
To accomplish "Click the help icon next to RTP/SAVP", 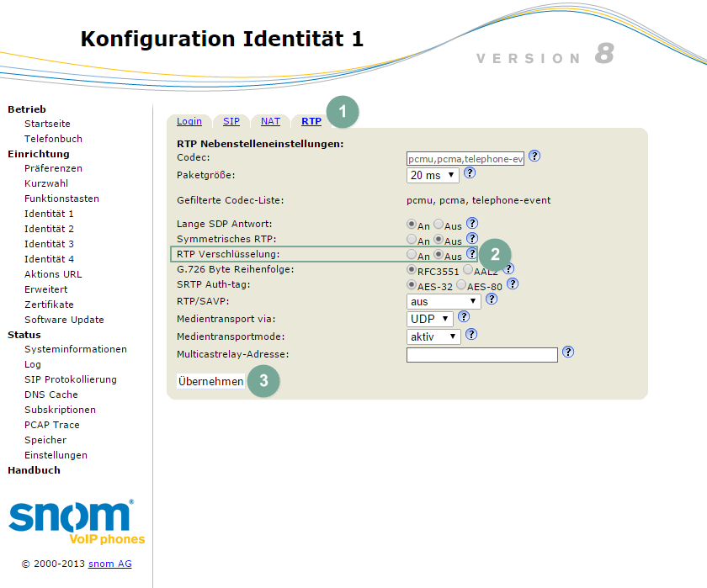I will (x=492, y=299).
